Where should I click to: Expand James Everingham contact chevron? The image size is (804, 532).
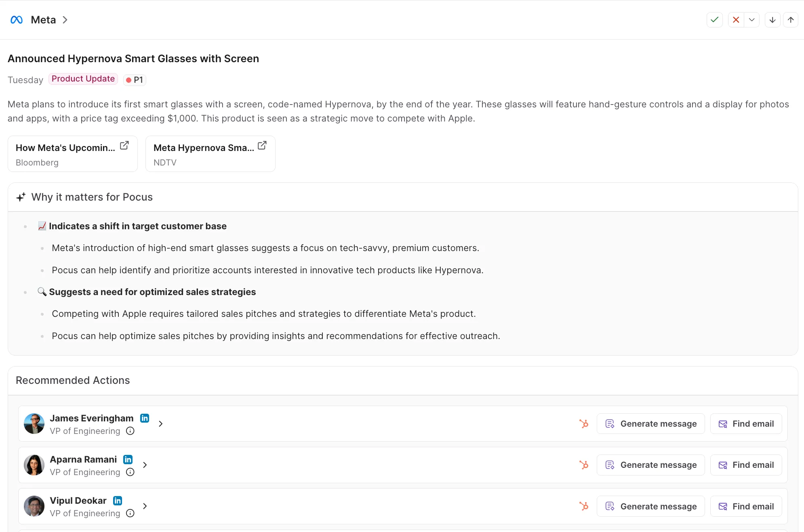click(x=161, y=424)
